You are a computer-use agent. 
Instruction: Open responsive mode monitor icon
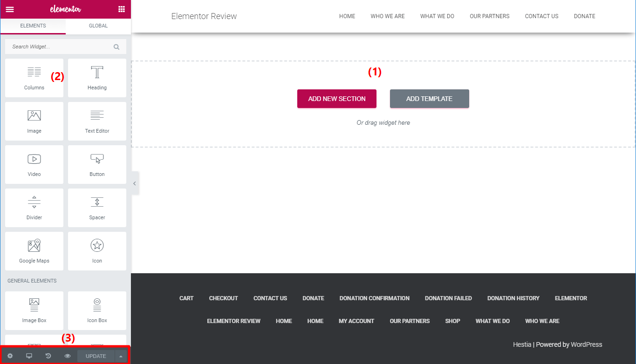(x=29, y=355)
